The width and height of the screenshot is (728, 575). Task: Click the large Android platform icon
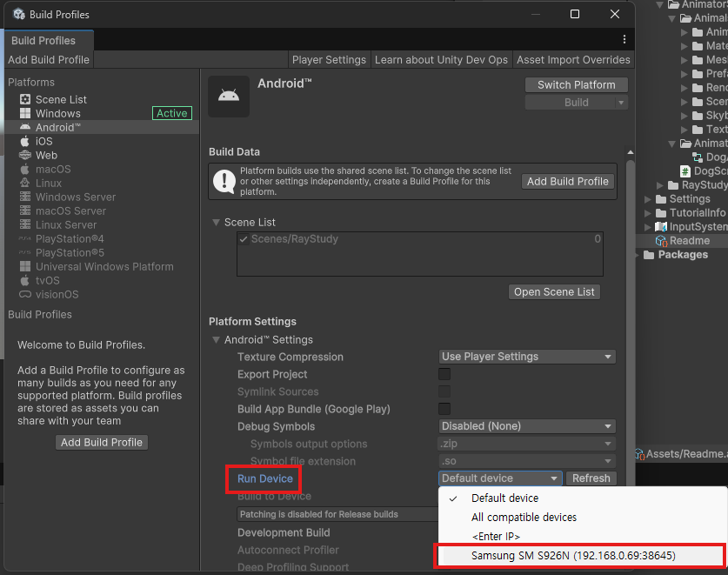point(229,97)
